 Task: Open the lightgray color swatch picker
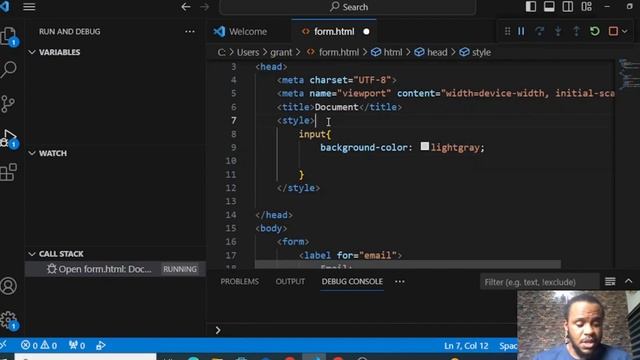pyautogui.click(x=424, y=146)
